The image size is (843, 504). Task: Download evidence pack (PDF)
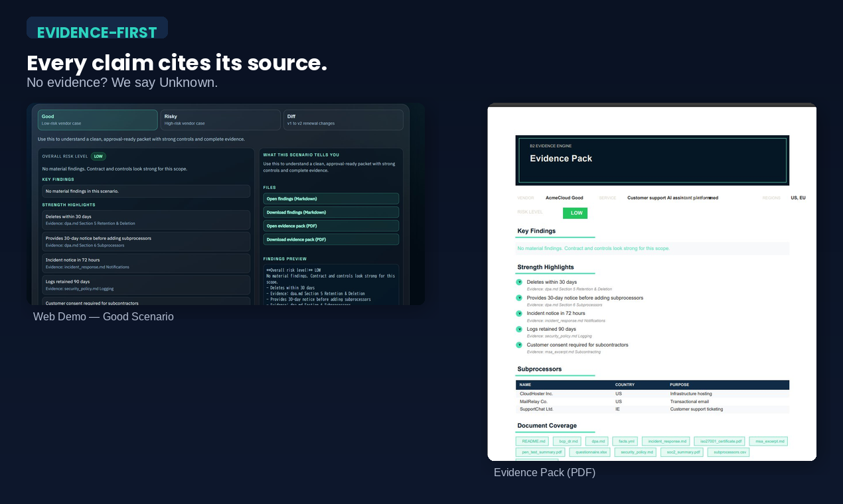331,239
